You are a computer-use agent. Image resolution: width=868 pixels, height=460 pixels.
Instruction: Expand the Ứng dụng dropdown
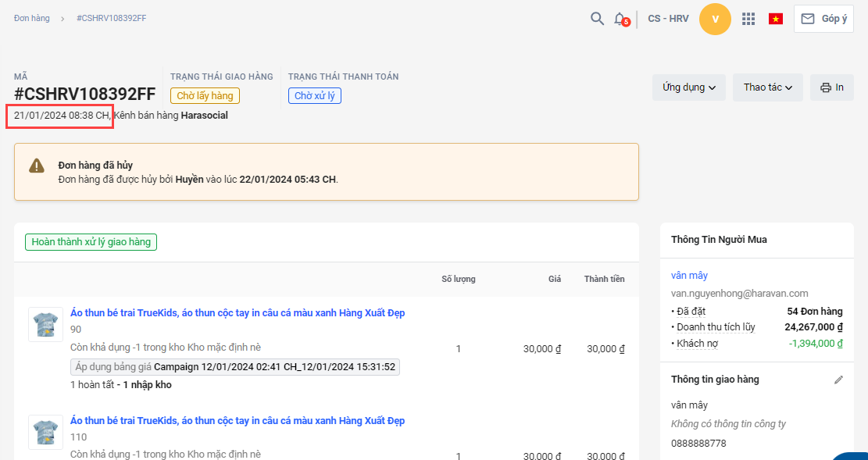click(689, 87)
